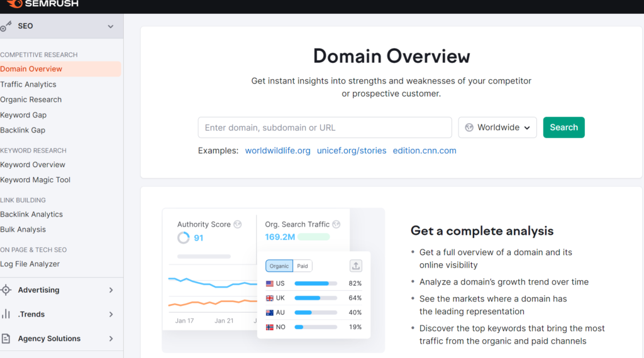Screen dimensions: 644x358
Task: Expand the Advertising section
Action: (111, 290)
